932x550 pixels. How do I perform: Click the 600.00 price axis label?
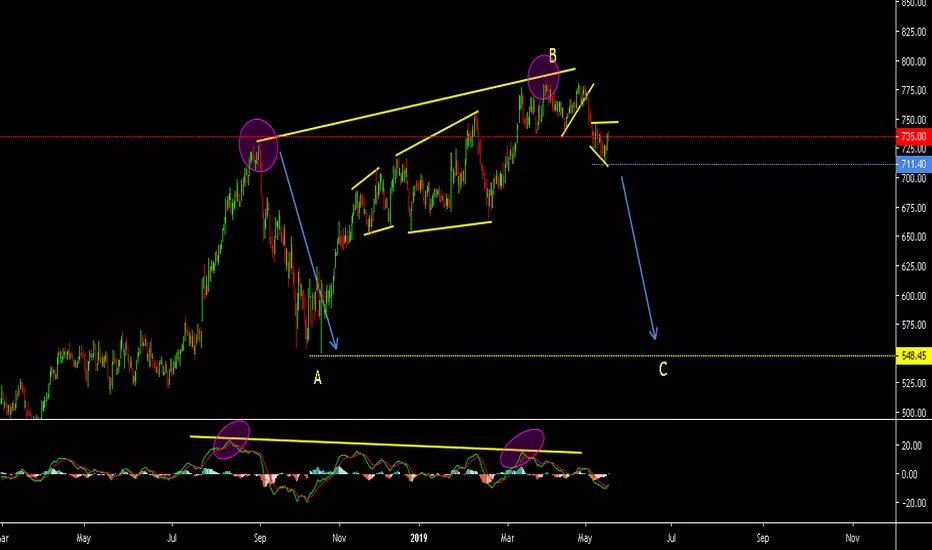click(914, 296)
